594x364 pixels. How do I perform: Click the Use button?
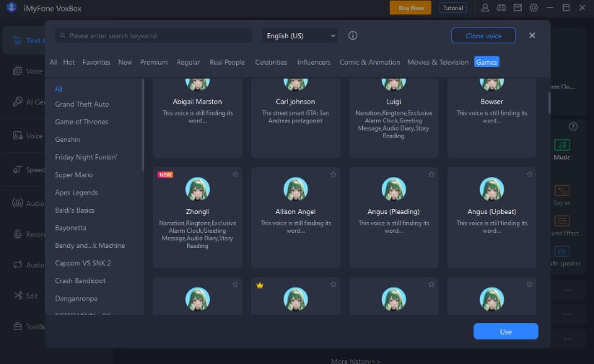(506, 332)
